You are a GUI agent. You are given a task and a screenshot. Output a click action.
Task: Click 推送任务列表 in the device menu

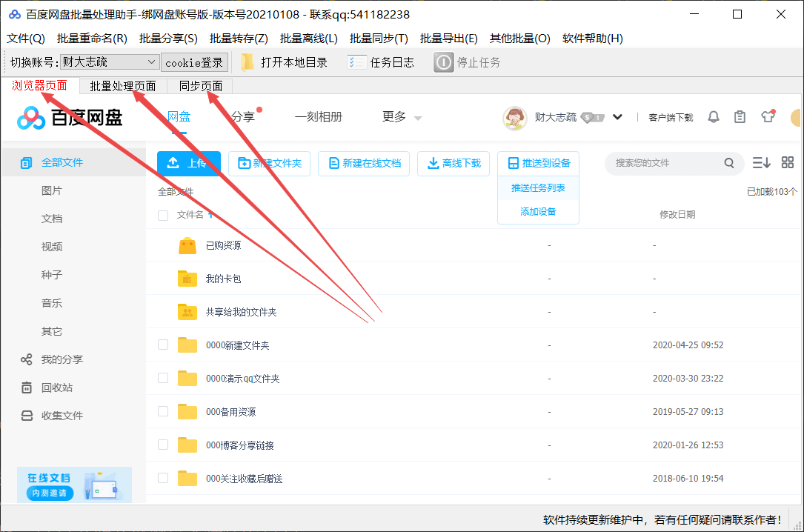coord(538,188)
